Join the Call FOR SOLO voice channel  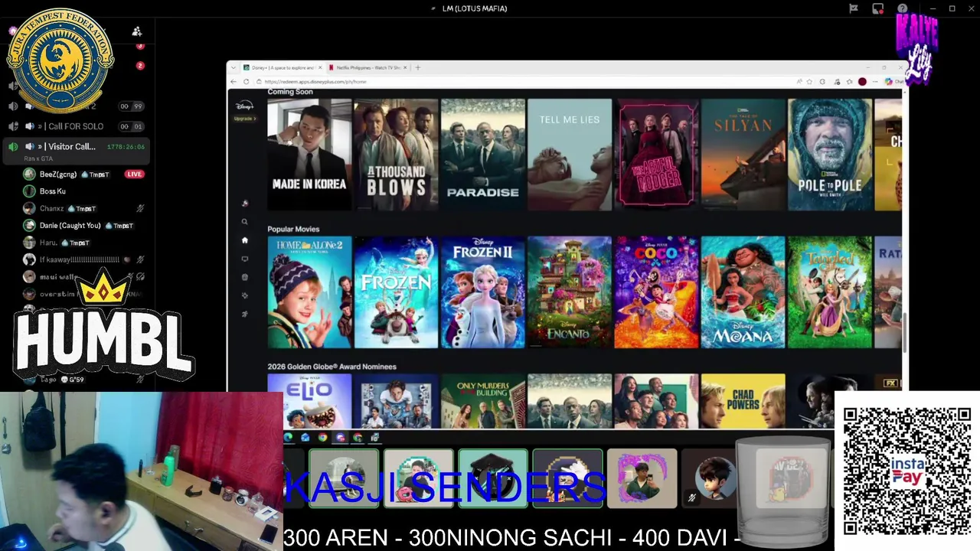(x=75, y=126)
